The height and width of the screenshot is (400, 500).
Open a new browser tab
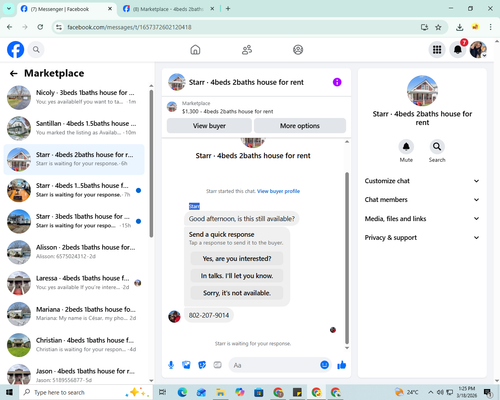pos(228,9)
